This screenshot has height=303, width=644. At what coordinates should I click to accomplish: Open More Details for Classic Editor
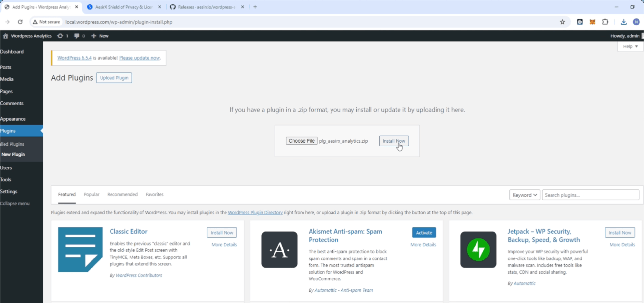point(224,245)
